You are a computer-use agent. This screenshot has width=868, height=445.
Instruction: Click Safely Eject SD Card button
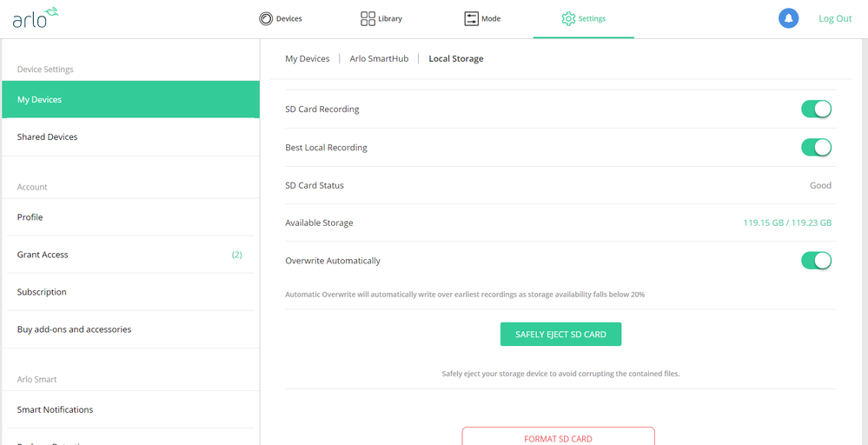tap(560, 335)
